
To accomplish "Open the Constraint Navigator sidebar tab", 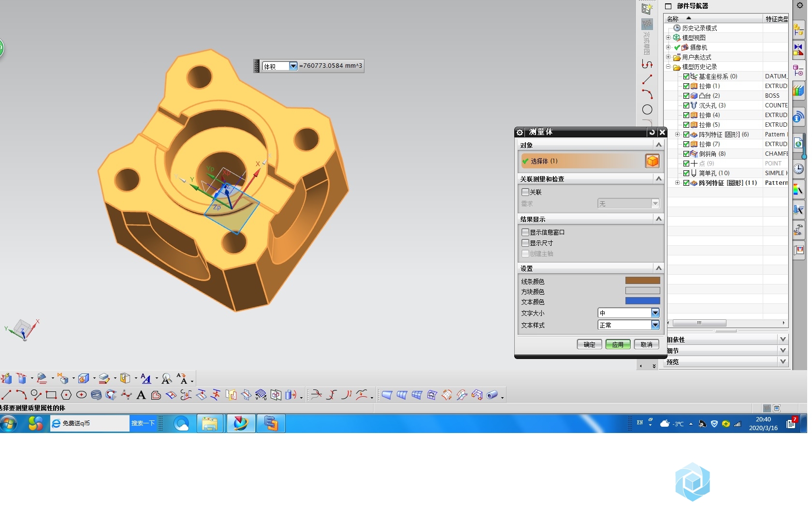I will pyautogui.click(x=798, y=49).
